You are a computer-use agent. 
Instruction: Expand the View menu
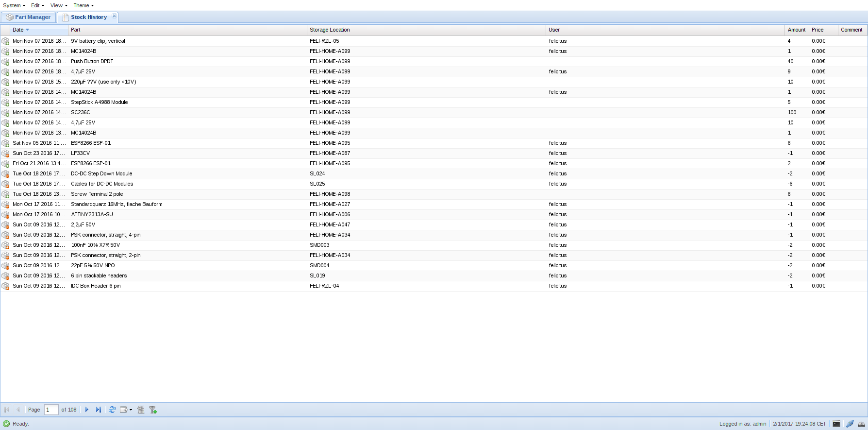pos(59,5)
